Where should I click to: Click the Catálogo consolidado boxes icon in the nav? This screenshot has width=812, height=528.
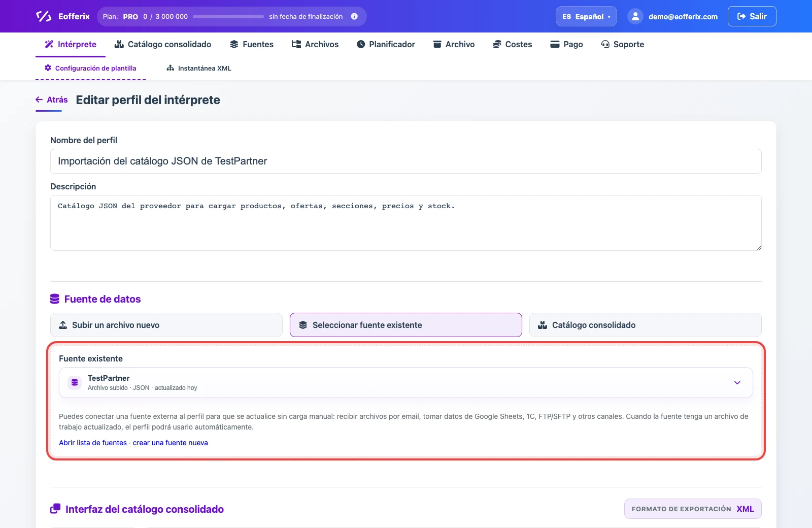point(119,44)
